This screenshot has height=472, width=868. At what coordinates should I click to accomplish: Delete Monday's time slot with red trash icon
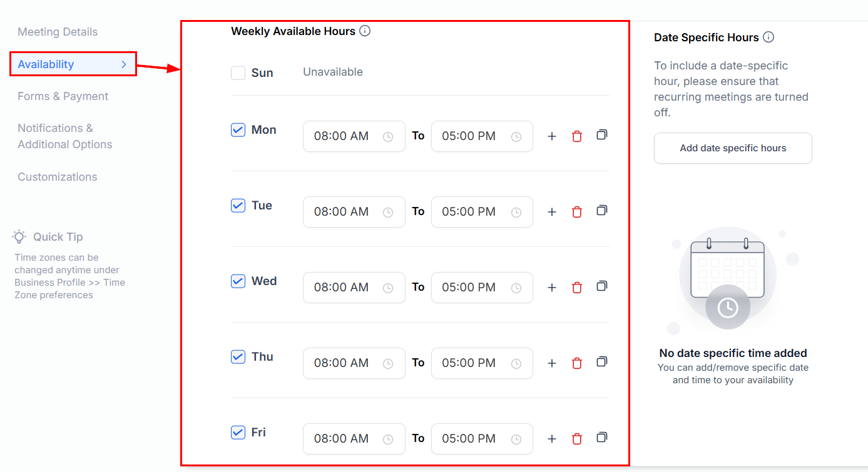tap(577, 136)
